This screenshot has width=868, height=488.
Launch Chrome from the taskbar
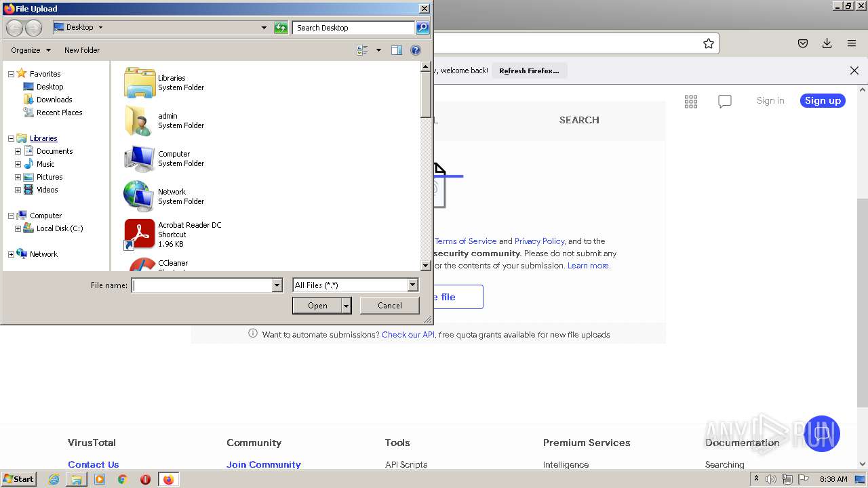(123, 479)
